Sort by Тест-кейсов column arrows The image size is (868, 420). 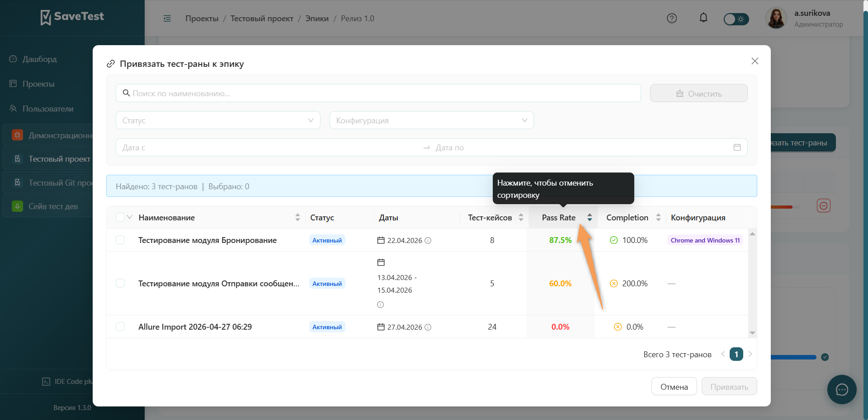[521, 218]
